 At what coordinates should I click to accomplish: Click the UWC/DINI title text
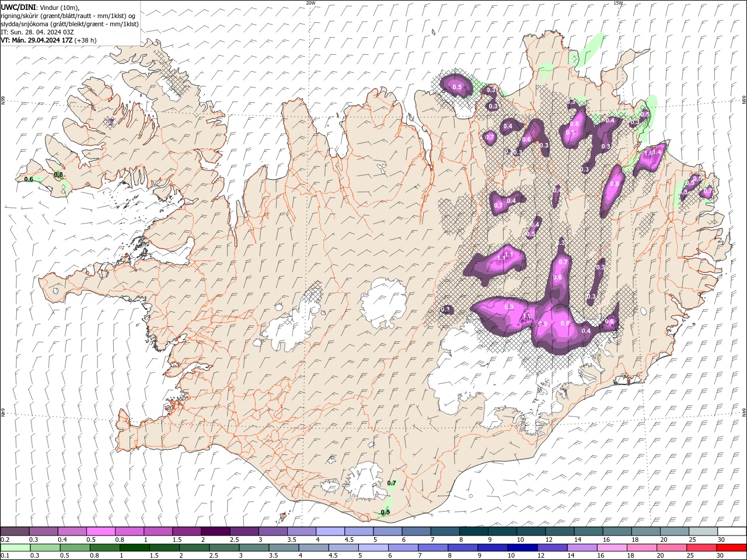click(18, 7)
